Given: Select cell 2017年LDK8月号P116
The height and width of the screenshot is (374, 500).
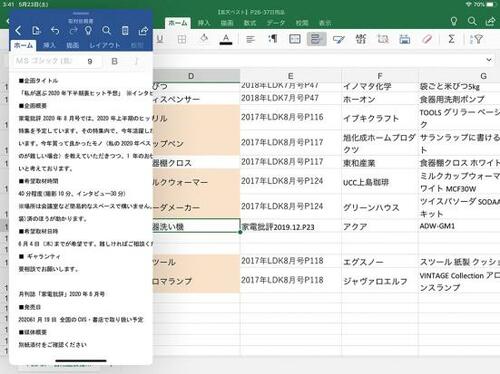Looking at the screenshot, I should coord(291,117).
